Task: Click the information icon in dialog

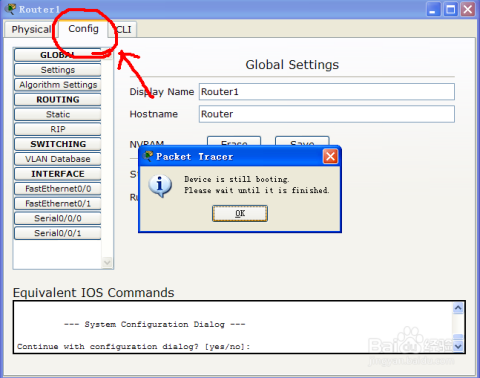Action: tap(160, 186)
